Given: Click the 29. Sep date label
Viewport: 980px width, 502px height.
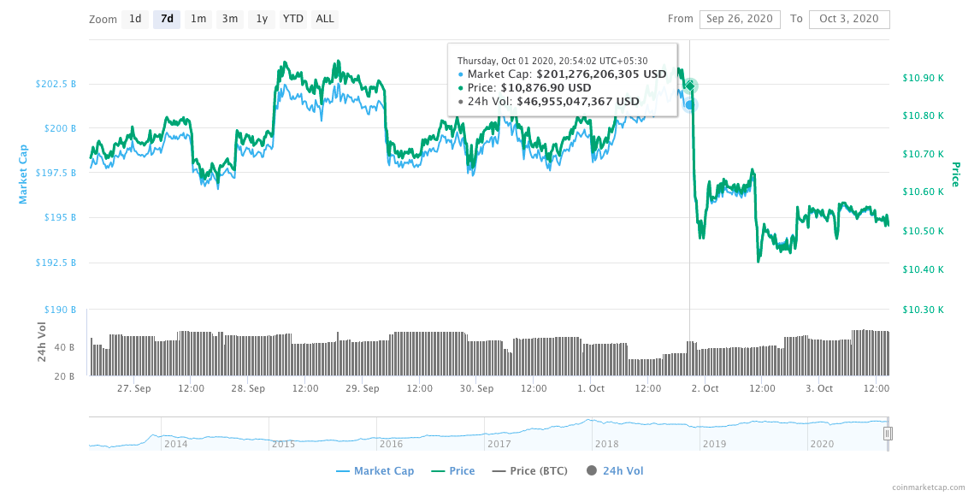Looking at the screenshot, I should (x=363, y=388).
